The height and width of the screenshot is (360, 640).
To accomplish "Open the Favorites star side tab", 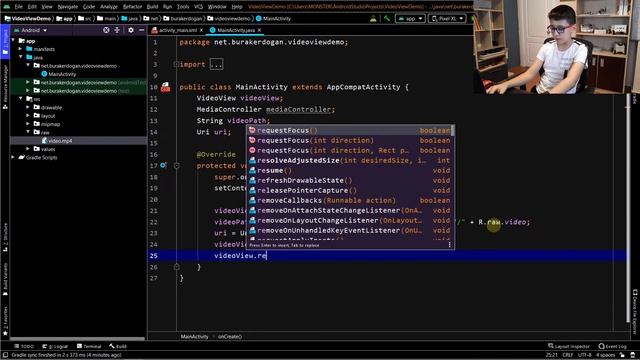I will (x=5, y=322).
